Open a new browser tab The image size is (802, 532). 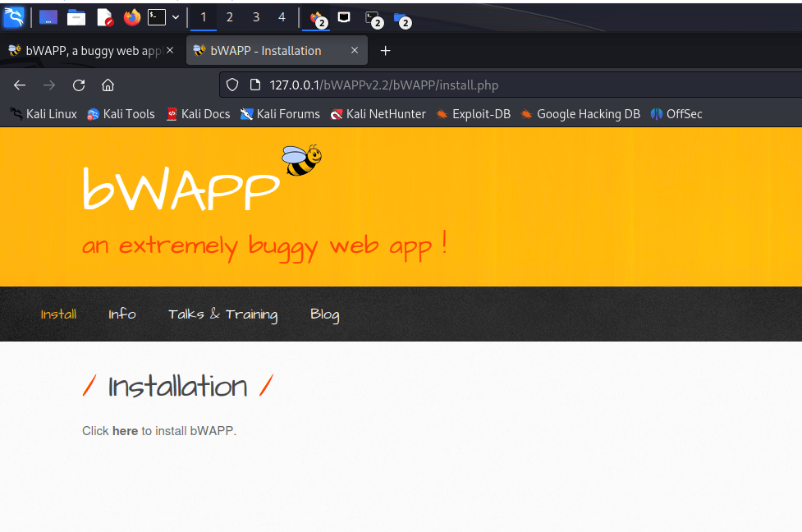(x=385, y=51)
